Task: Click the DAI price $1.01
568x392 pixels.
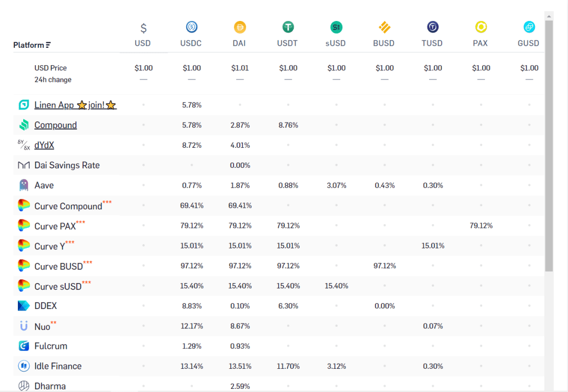Action: (240, 68)
